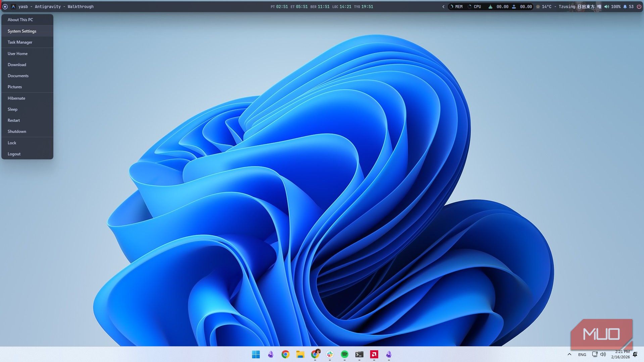Open the taskbar clock showing 2:21 PM
The image size is (644, 362).
[x=621, y=354]
